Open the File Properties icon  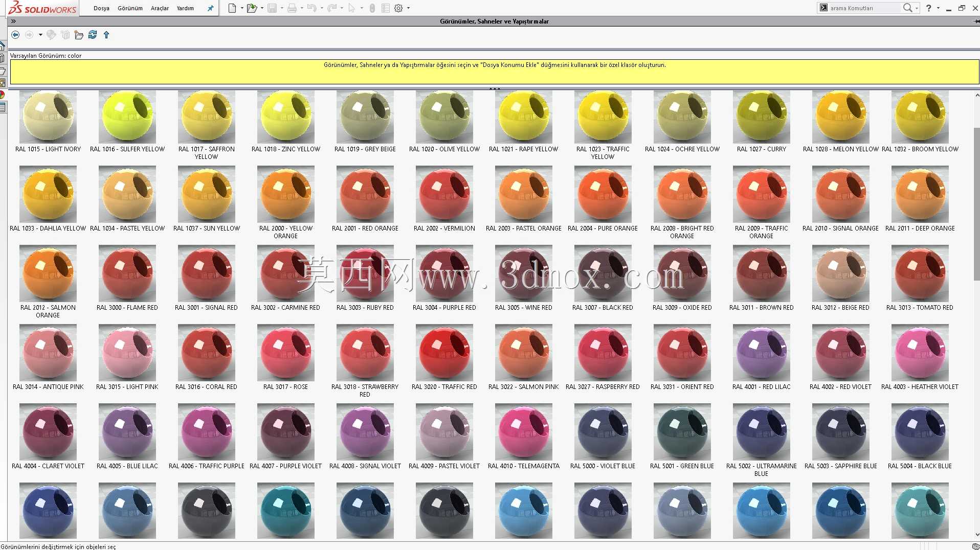pos(386,8)
